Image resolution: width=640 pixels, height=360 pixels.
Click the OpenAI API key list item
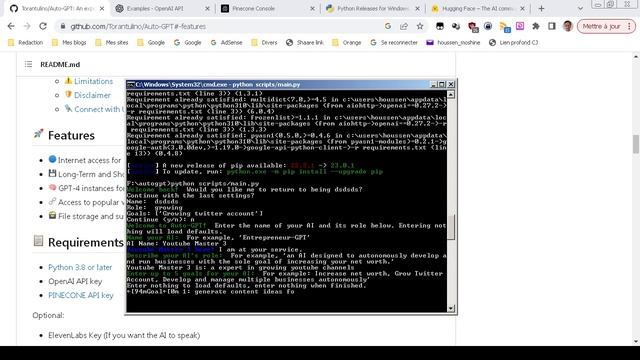(75, 281)
